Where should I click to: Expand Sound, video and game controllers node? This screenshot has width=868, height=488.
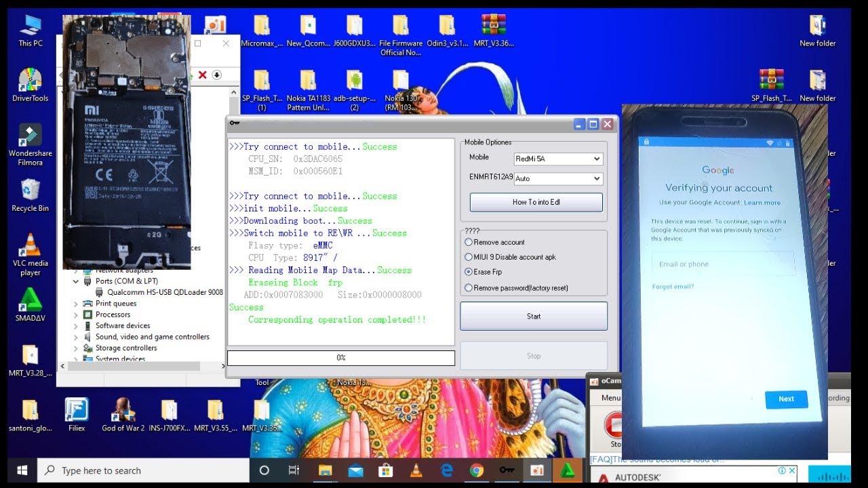[x=75, y=337]
